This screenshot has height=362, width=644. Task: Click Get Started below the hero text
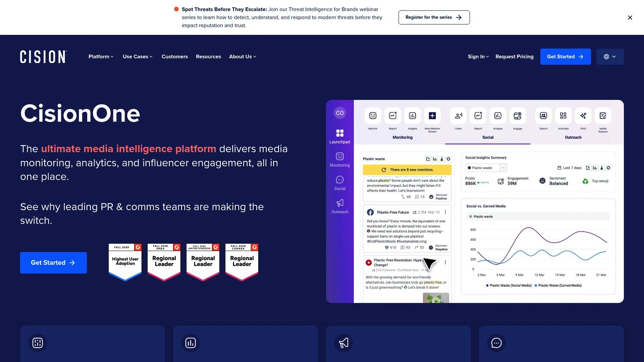(53, 262)
